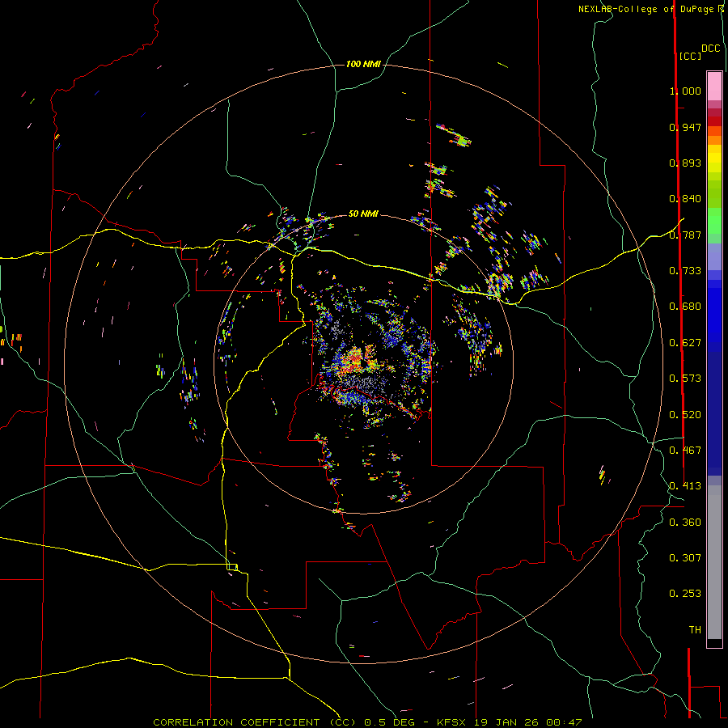Screen dimensions: 728x728
Task: Click the 0.627 scale value
Action: (685, 343)
